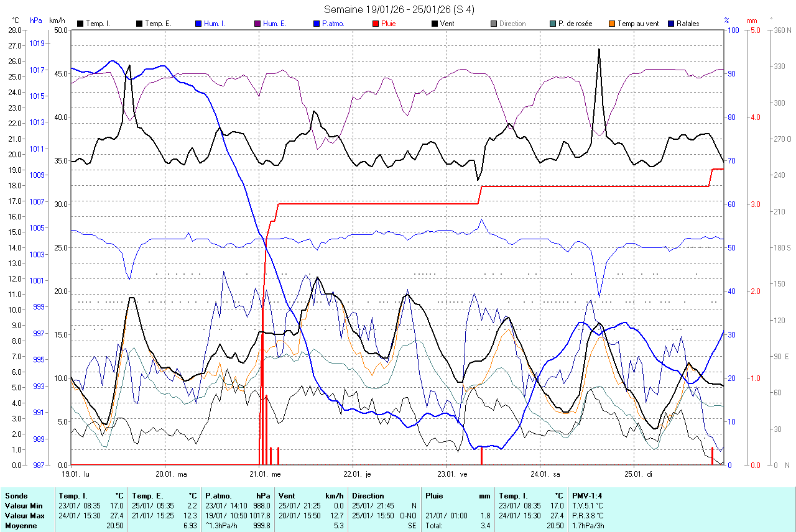Click the gray Direction legend square
This screenshot has width=796, height=532.
[494, 24]
